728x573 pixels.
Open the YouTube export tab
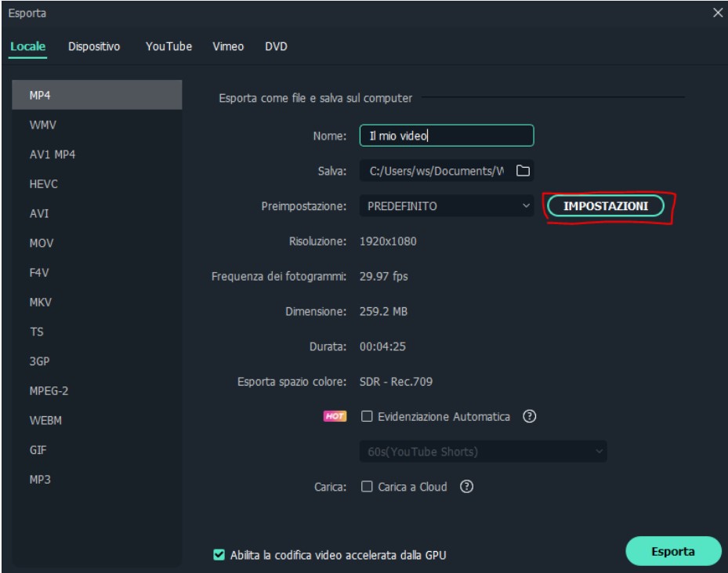(168, 47)
